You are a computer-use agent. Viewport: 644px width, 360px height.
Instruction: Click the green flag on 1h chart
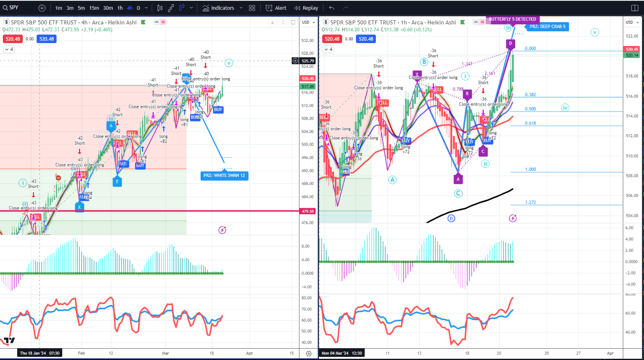(x=463, y=22)
